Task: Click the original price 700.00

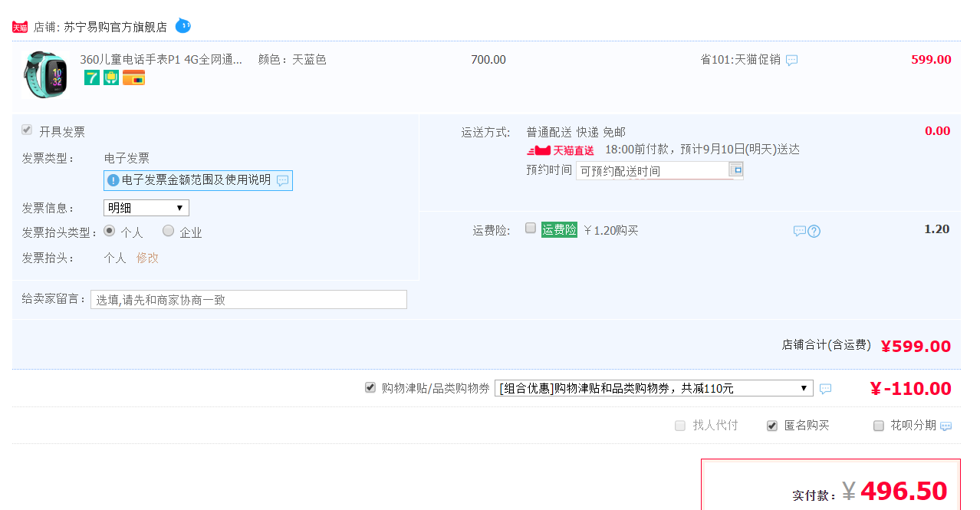Action: [488, 60]
